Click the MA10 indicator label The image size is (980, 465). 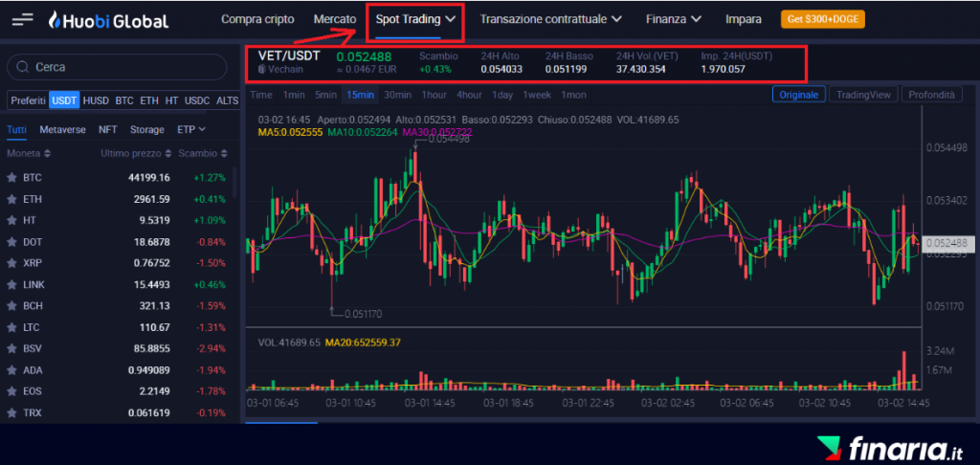tap(363, 132)
